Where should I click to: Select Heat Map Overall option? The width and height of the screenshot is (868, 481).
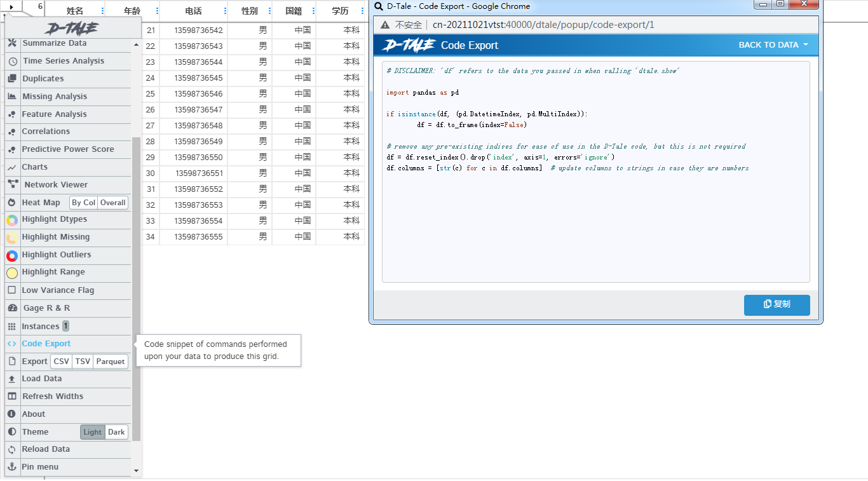[x=113, y=203]
